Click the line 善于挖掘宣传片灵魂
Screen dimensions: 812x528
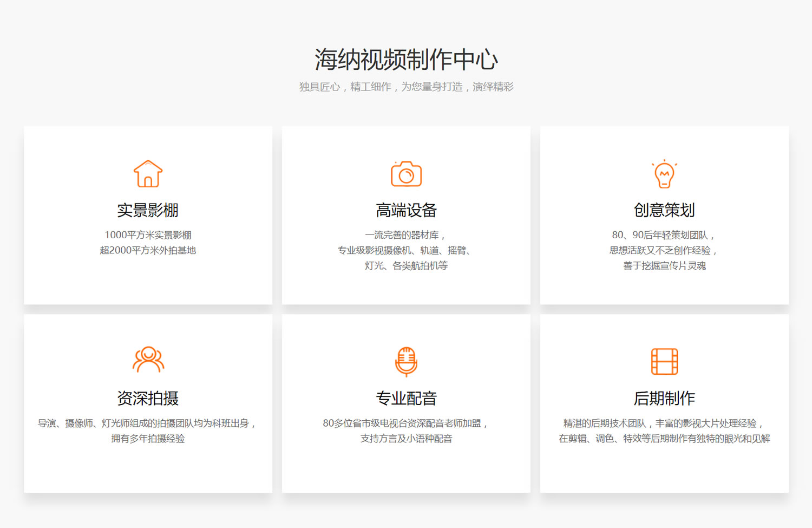[x=664, y=265]
